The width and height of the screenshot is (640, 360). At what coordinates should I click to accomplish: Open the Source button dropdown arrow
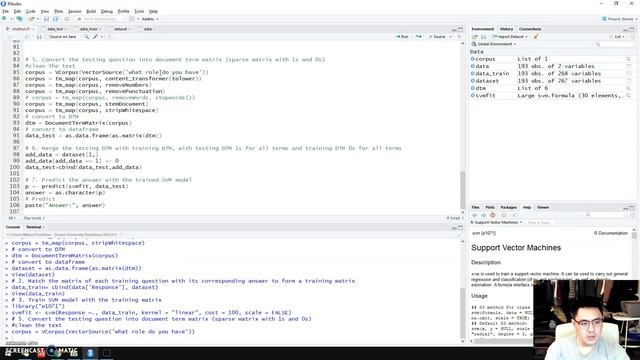point(451,37)
